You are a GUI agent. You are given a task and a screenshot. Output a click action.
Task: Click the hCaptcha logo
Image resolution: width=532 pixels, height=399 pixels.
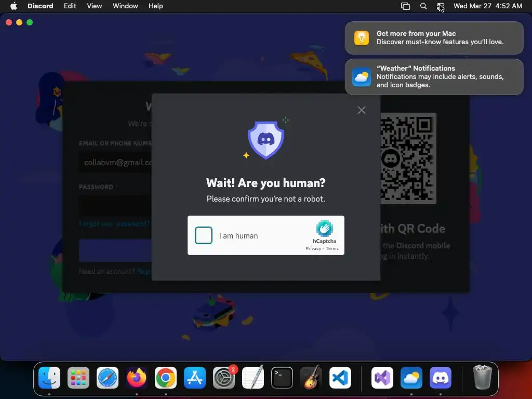tap(325, 229)
